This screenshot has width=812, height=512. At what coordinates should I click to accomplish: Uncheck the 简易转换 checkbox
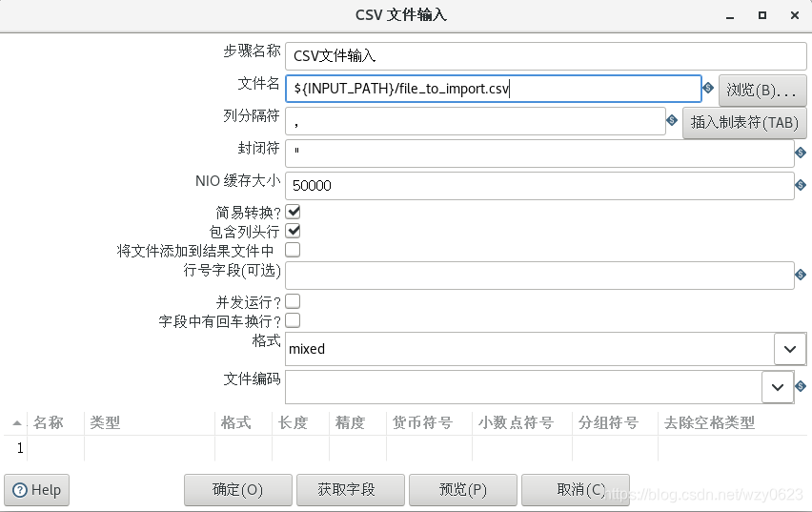point(294,212)
